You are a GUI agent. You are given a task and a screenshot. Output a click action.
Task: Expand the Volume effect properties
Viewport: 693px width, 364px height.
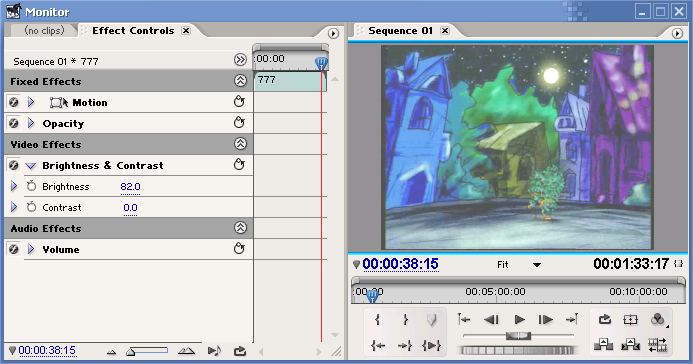click(x=30, y=249)
